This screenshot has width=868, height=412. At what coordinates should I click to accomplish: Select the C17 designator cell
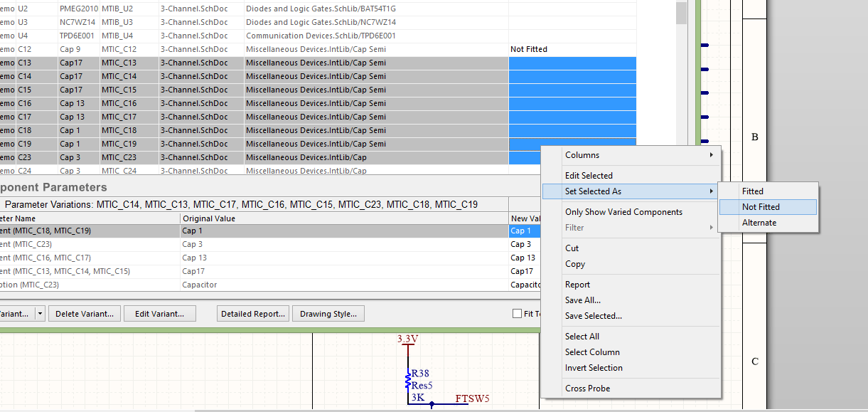tap(36, 117)
